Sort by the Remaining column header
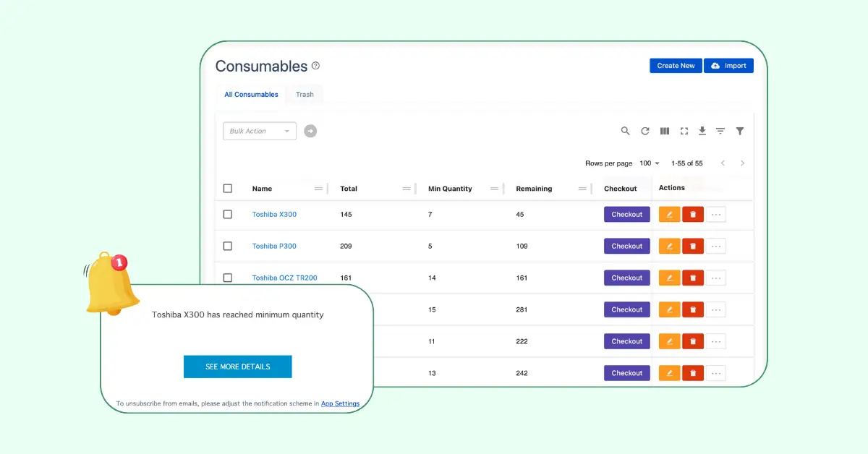 click(x=534, y=189)
